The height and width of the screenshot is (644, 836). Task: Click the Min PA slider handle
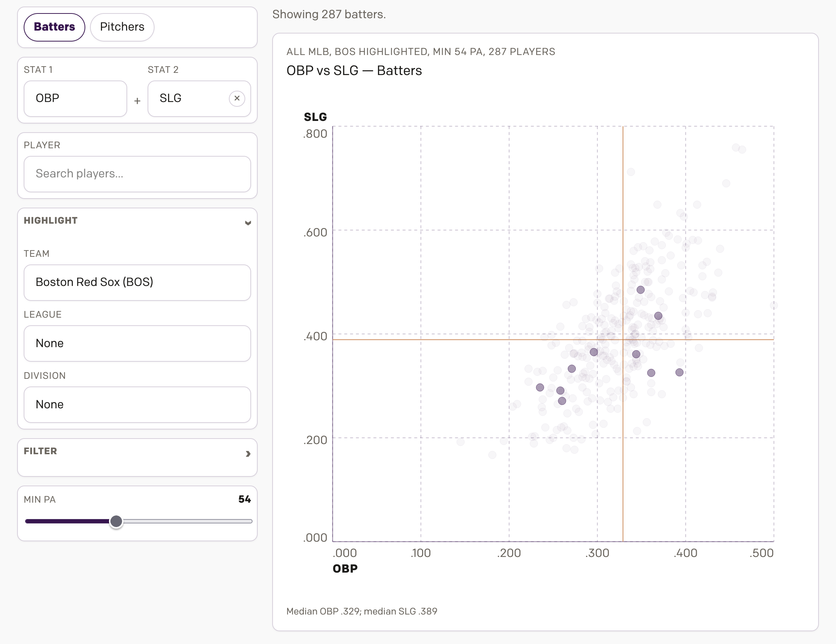(116, 521)
